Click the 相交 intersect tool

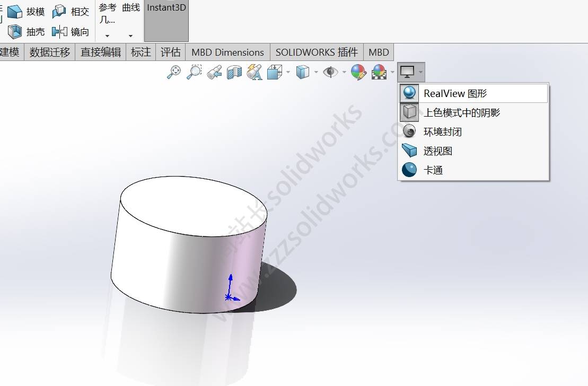71,11
